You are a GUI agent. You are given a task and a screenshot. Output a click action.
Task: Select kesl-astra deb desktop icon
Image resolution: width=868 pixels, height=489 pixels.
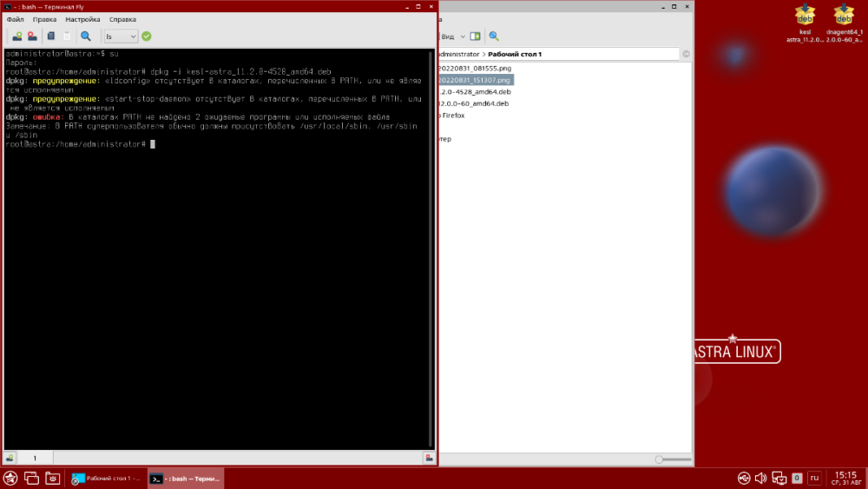coord(805,23)
